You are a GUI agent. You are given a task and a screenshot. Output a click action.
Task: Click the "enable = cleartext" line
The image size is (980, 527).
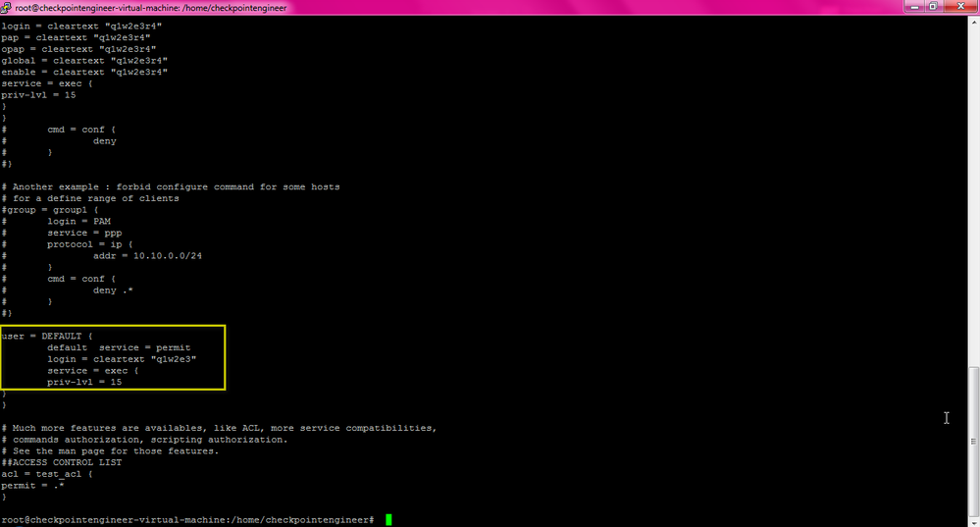pos(84,72)
